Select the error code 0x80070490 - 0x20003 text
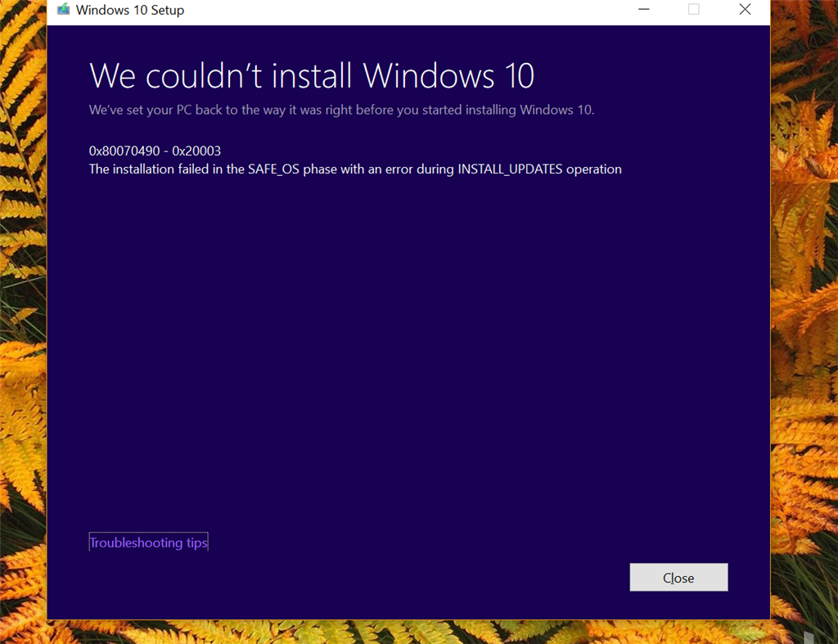This screenshot has height=644, width=838. pyautogui.click(x=155, y=151)
